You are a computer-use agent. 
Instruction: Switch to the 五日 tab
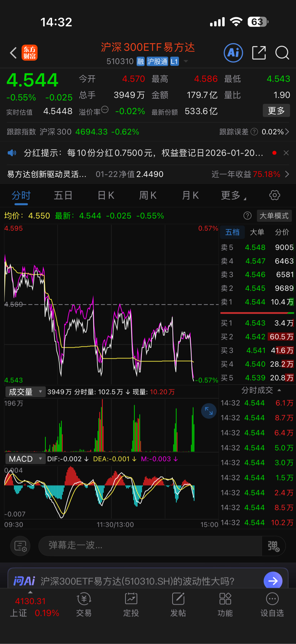click(63, 195)
